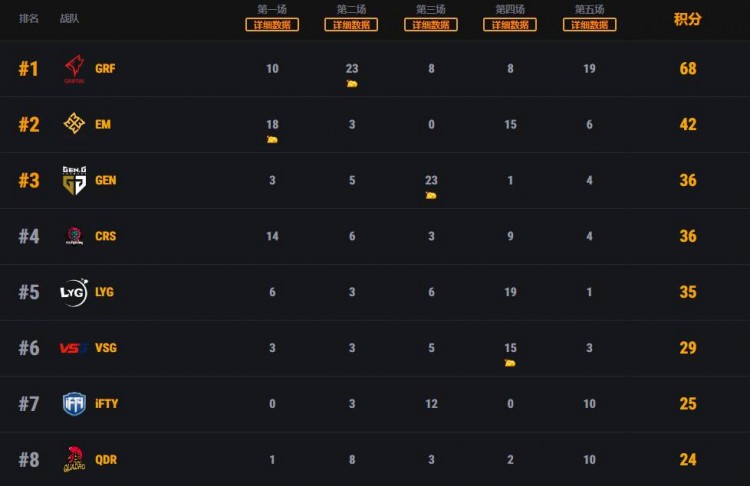Screen dimensions: 750x486
Task: Click the LYG team logo
Action: click(x=74, y=292)
